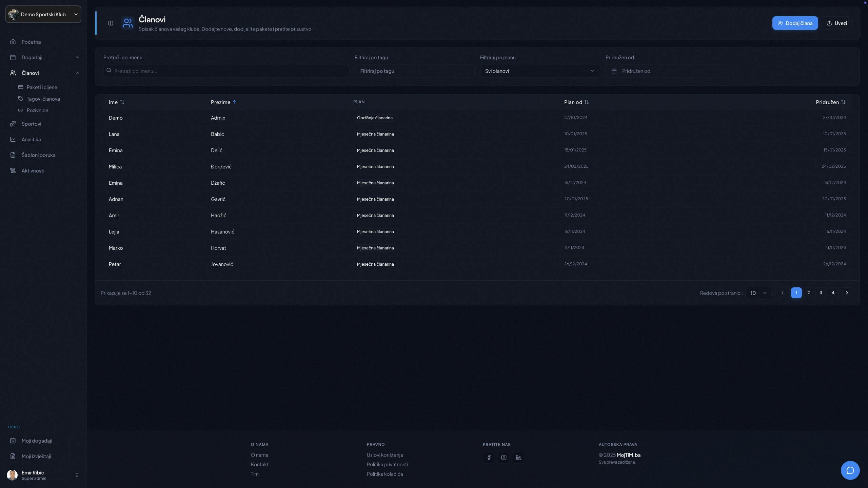Click the next page arrow
Image resolution: width=868 pixels, height=488 pixels.
pyautogui.click(x=847, y=293)
